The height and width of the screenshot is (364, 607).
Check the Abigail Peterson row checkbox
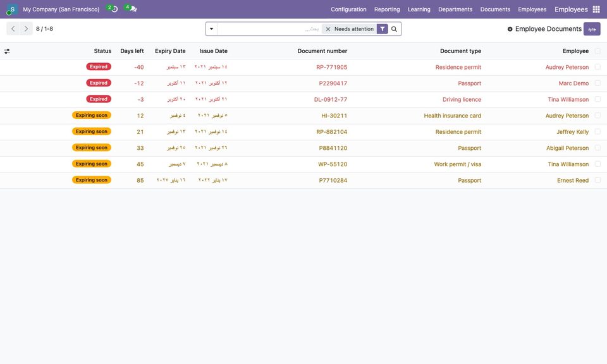pos(598,148)
